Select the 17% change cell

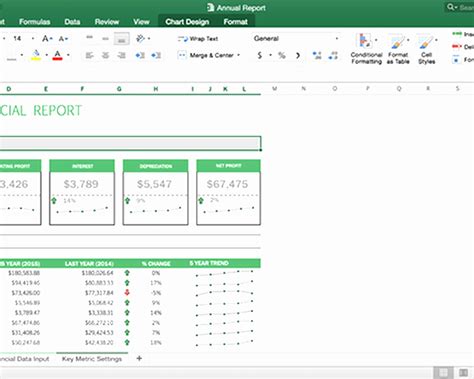(x=156, y=283)
